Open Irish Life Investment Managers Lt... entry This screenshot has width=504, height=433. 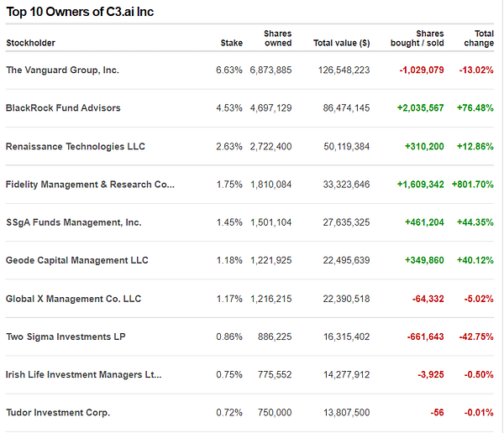click(x=84, y=374)
